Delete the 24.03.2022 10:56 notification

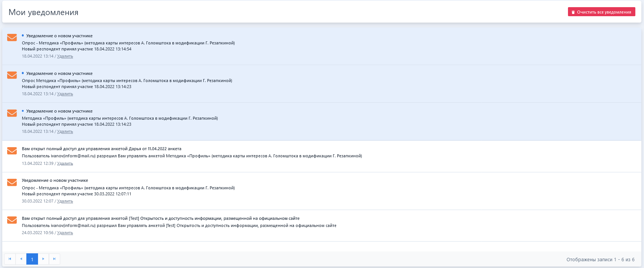click(x=65, y=233)
